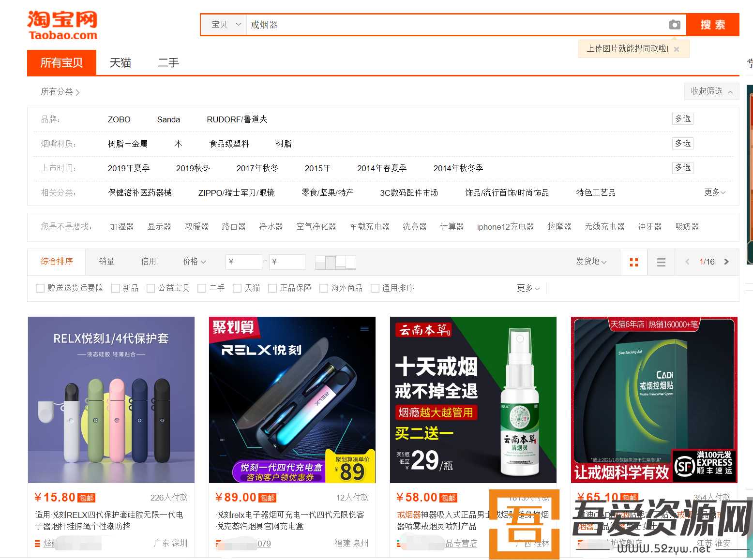Viewport: 753px width, 560px height.
Task: Click the previous page arrow
Action: pos(687,262)
